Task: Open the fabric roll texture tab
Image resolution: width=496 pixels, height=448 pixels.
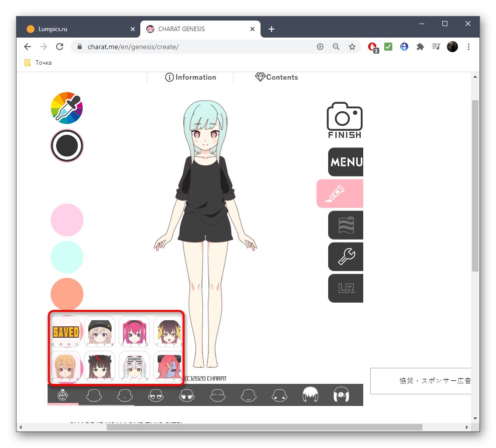Action: pyautogui.click(x=345, y=225)
